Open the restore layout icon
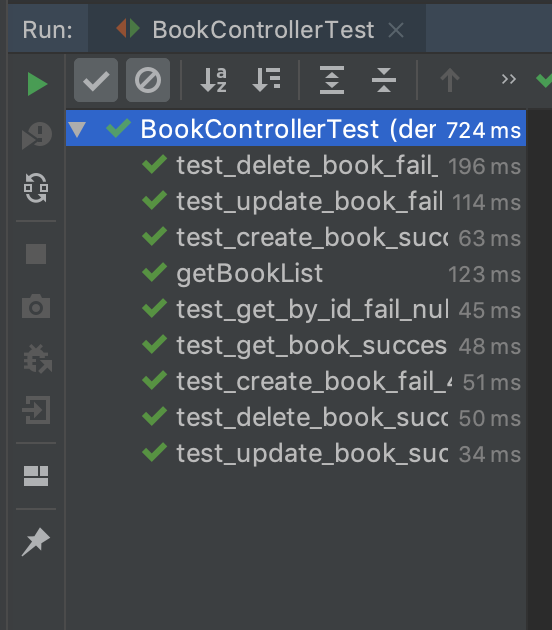 tap(36, 476)
